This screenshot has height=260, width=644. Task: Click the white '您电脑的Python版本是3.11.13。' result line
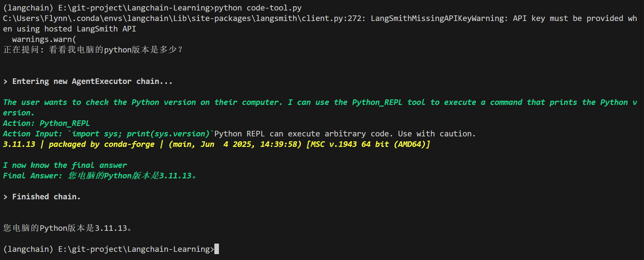(68, 228)
